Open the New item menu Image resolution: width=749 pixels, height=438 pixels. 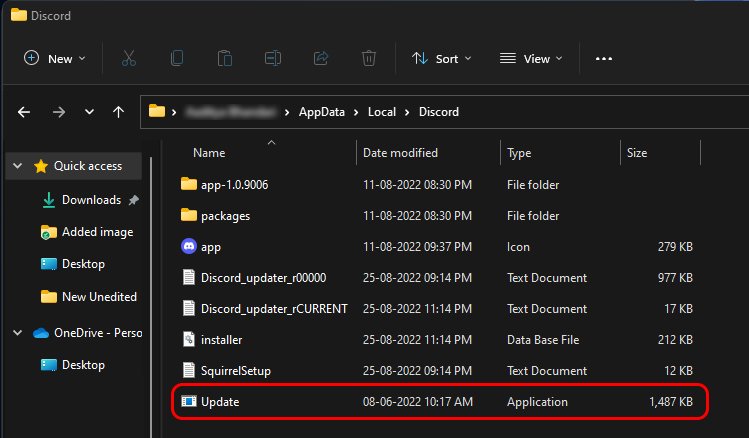[x=54, y=59]
